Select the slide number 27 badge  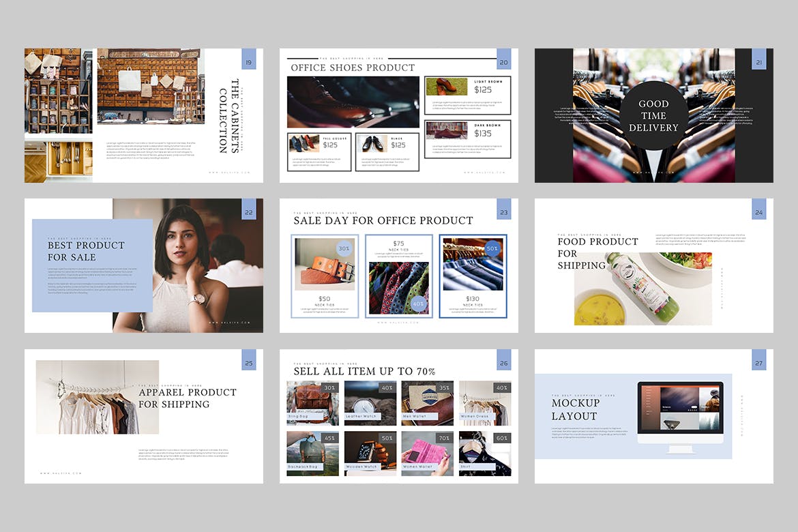point(758,364)
